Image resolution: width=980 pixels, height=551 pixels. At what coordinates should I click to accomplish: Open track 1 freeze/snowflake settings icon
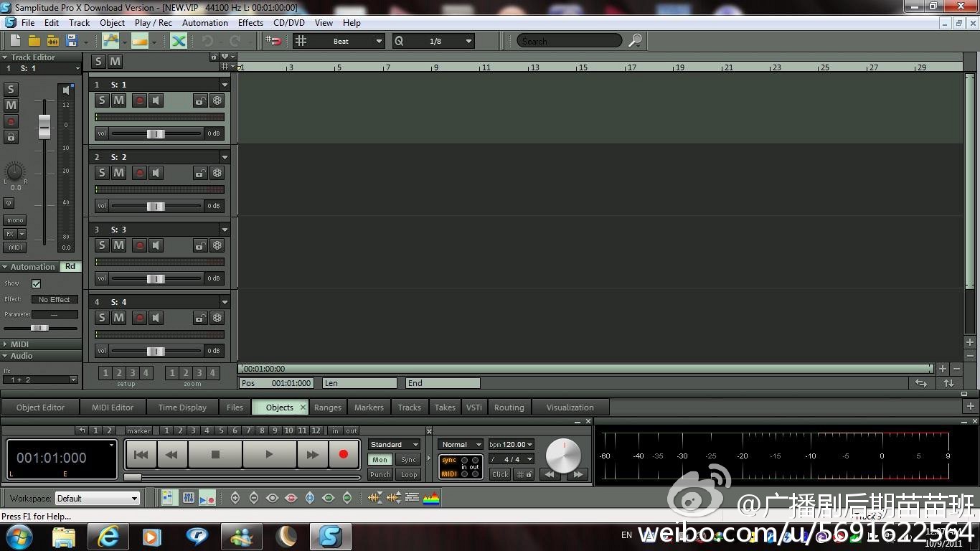217,100
